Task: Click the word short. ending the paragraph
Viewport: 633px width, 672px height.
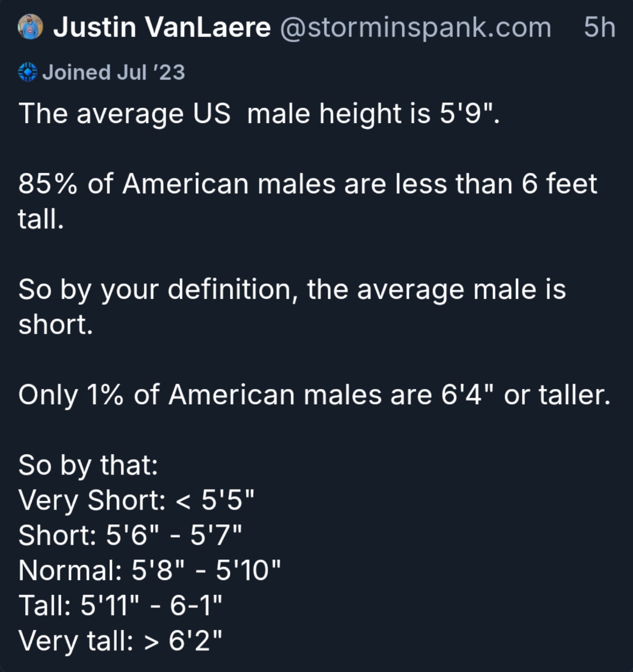Action: pyautogui.click(x=56, y=325)
